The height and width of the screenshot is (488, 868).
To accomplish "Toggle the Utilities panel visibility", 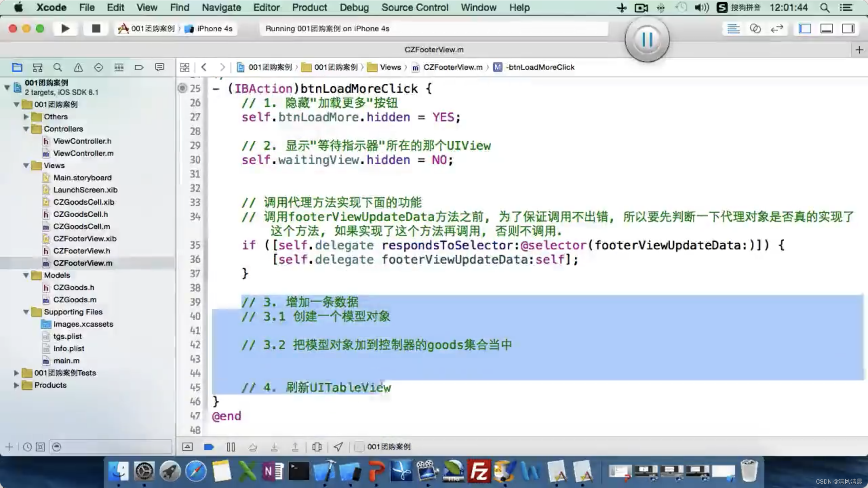I will [x=848, y=29].
